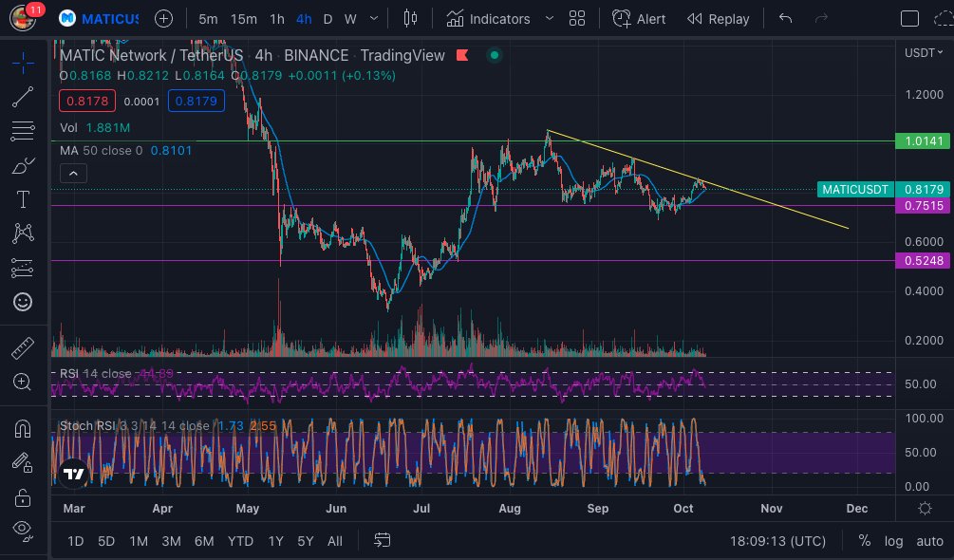Expand the indicator favorites dropdown arrow
Viewport: 954px width, 560px height.
550,19
